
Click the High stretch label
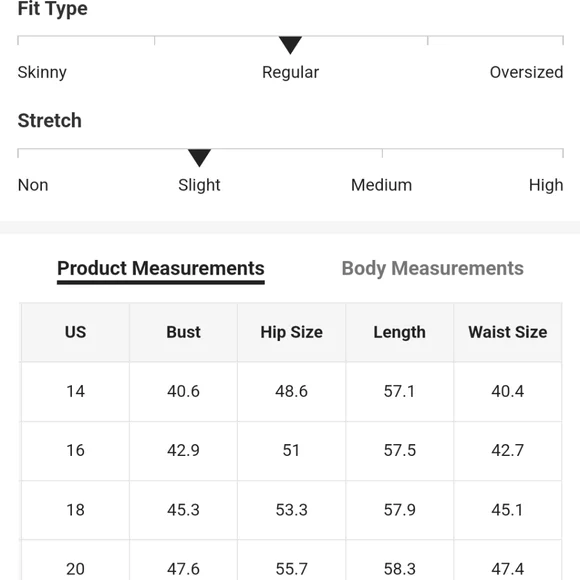[x=546, y=185]
